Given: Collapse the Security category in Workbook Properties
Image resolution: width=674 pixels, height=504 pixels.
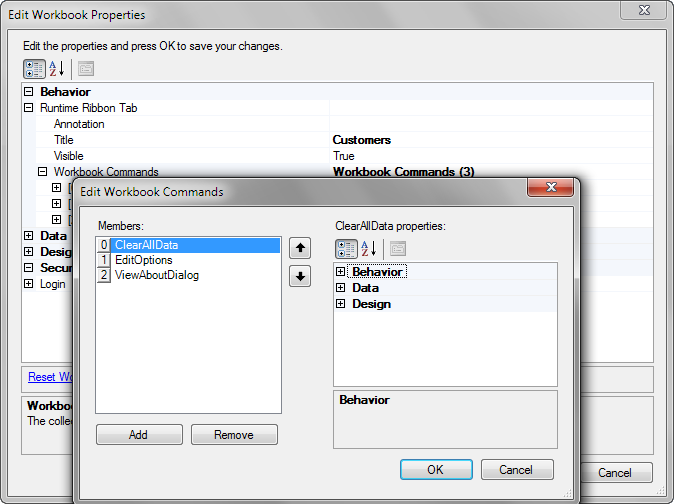Looking at the screenshot, I should coord(28,268).
